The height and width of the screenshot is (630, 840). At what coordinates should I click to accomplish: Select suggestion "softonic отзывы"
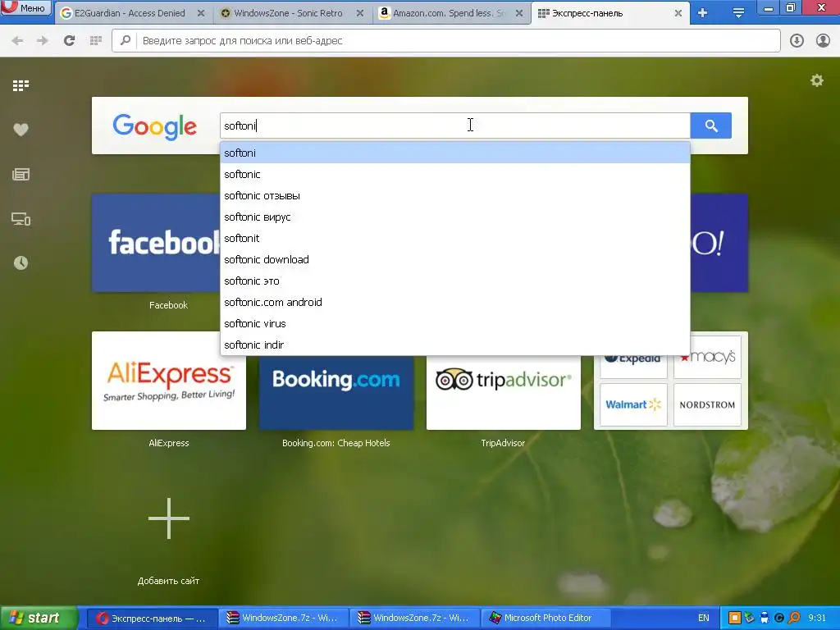click(454, 195)
